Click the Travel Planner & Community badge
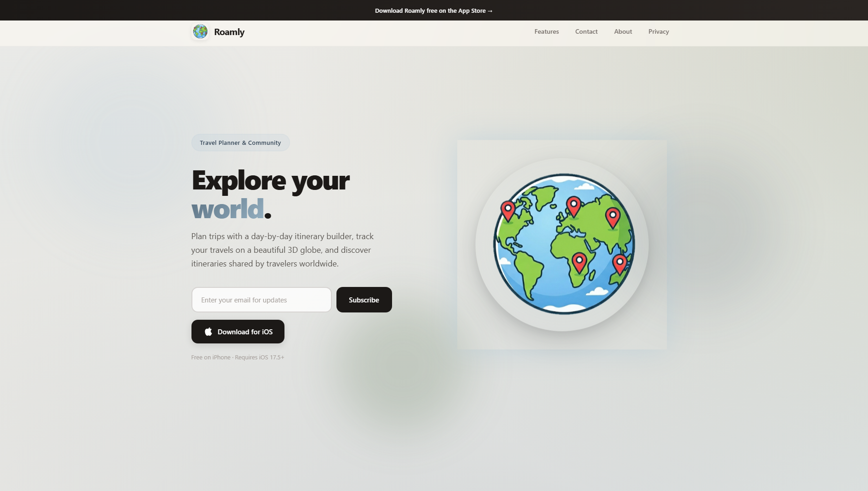Screen dimensions: 868x491 coord(240,143)
